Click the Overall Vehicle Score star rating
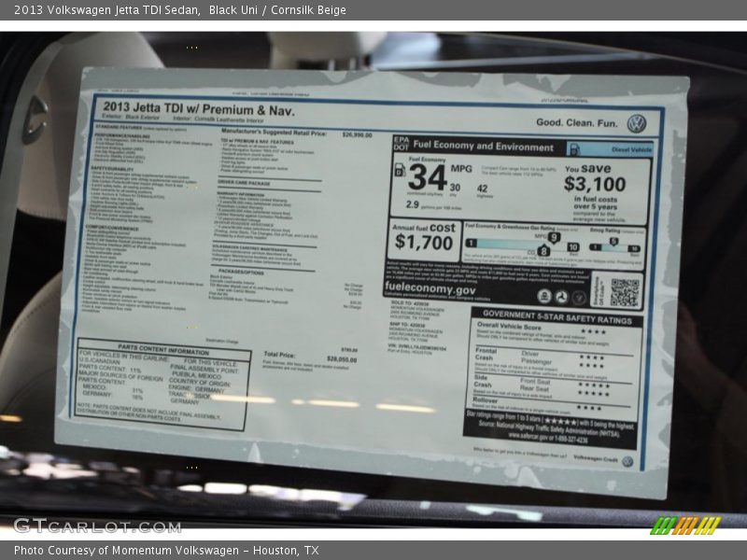 592,331
